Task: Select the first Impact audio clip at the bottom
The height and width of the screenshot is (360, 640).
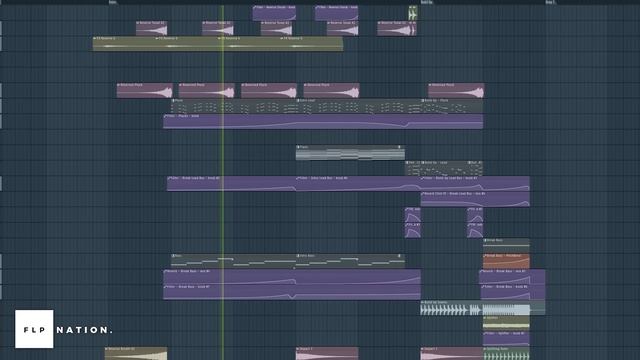Action: click(327, 353)
